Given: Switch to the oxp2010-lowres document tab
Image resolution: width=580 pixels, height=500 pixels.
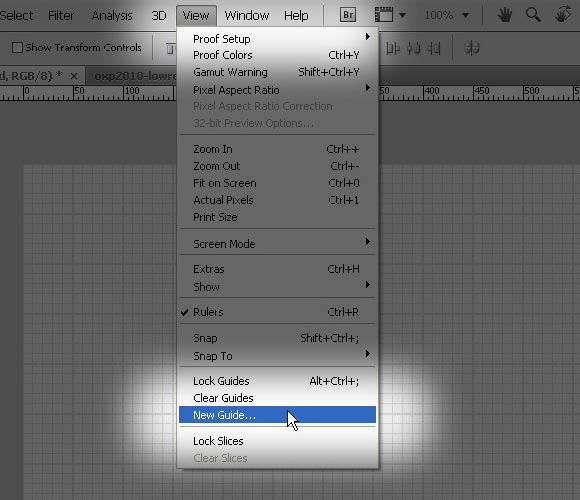Looking at the screenshot, I should pos(135,76).
